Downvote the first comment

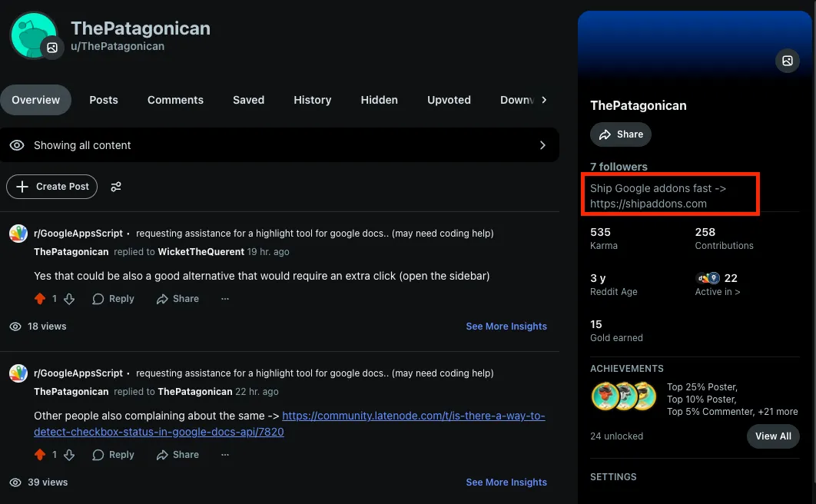(x=69, y=299)
